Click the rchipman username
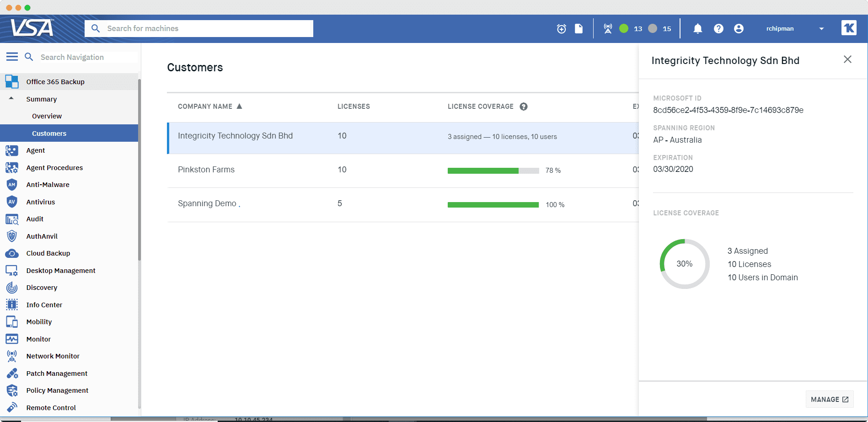The width and height of the screenshot is (868, 422). click(780, 29)
